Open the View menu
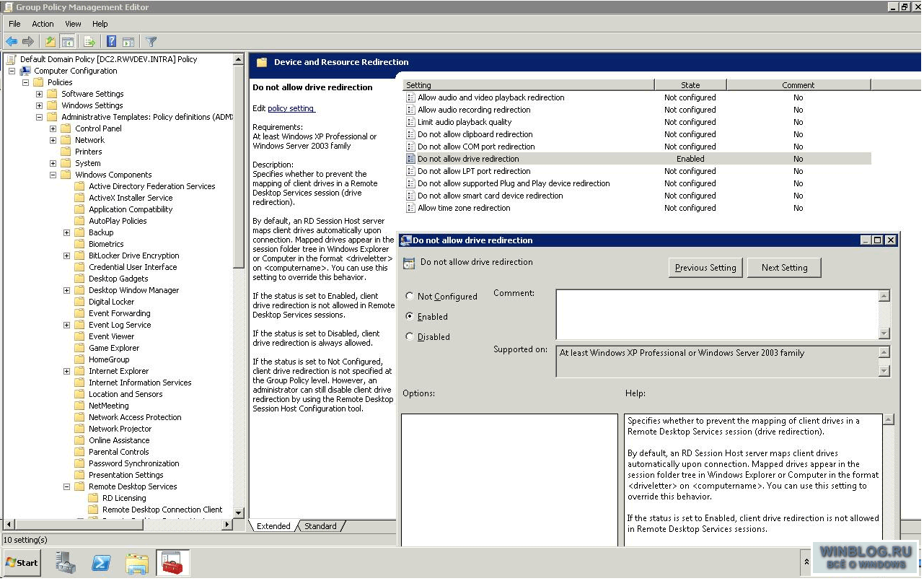This screenshot has width=924, height=581. coord(73,24)
